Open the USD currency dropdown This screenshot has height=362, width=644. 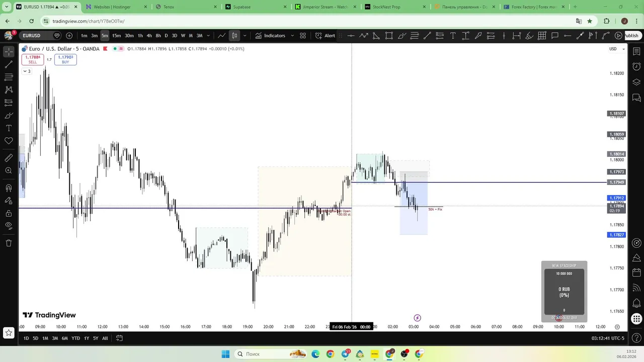[x=617, y=49]
